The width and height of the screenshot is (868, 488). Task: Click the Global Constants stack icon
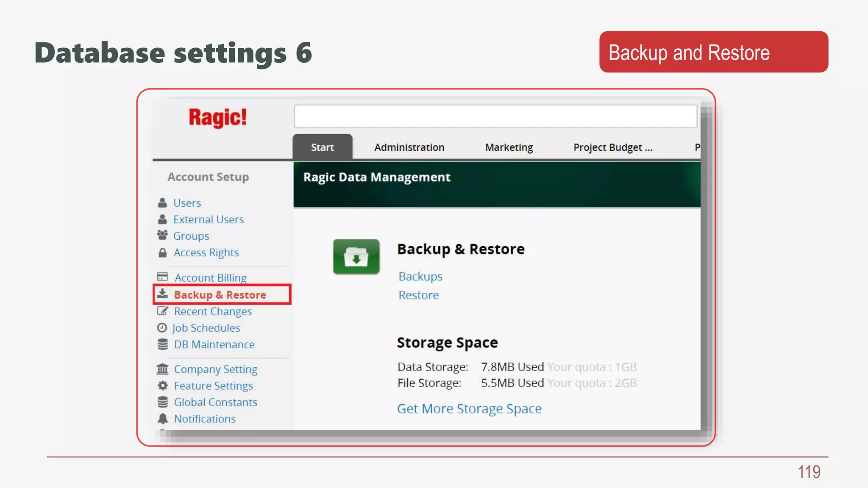coord(163,402)
